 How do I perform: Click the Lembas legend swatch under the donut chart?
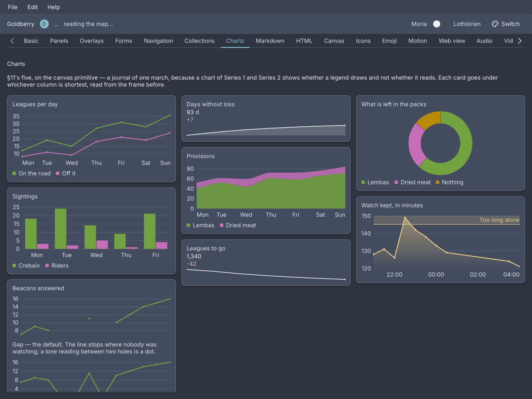(363, 182)
